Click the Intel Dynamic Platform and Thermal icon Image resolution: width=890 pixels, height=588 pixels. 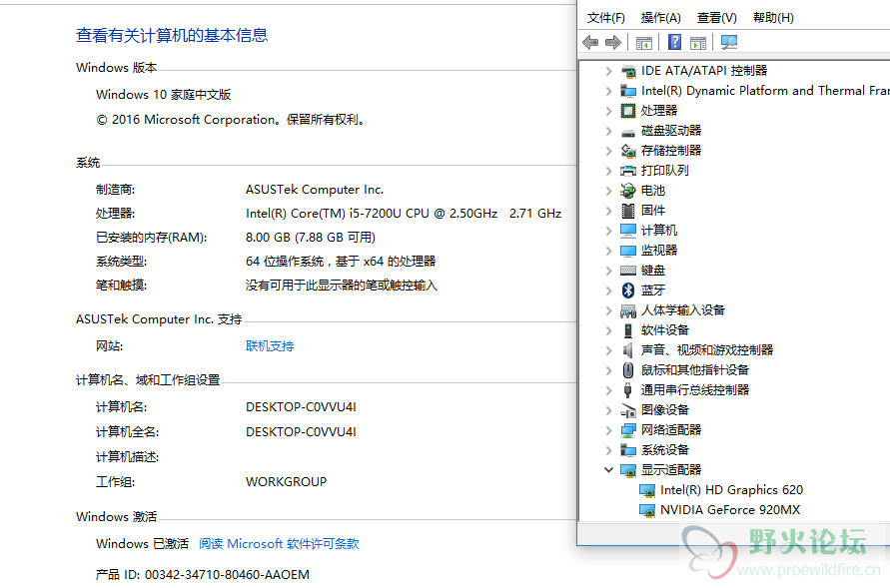[627, 91]
